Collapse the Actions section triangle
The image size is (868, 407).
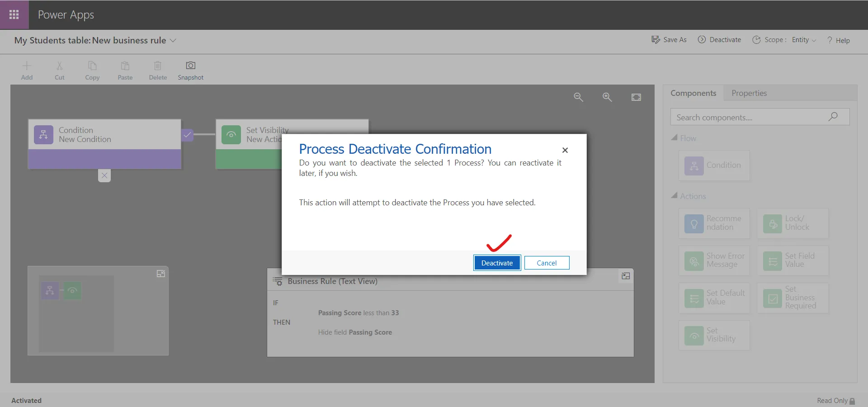[x=674, y=195]
